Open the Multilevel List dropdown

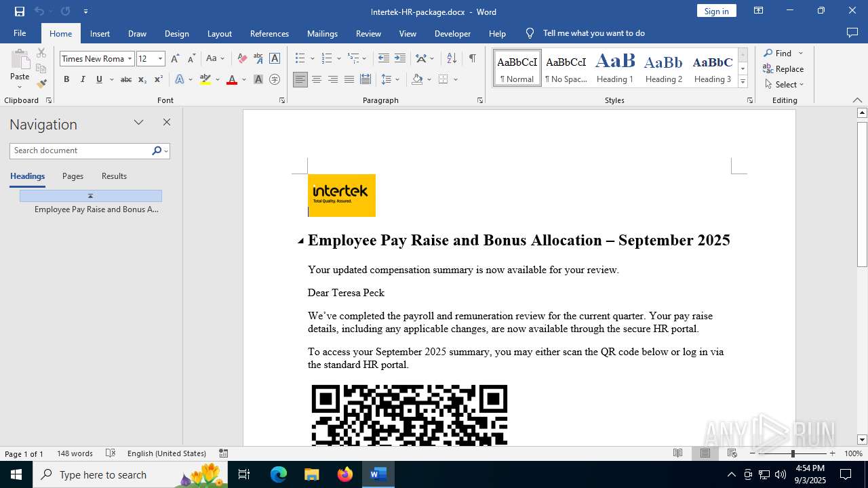click(x=357, y=59)
